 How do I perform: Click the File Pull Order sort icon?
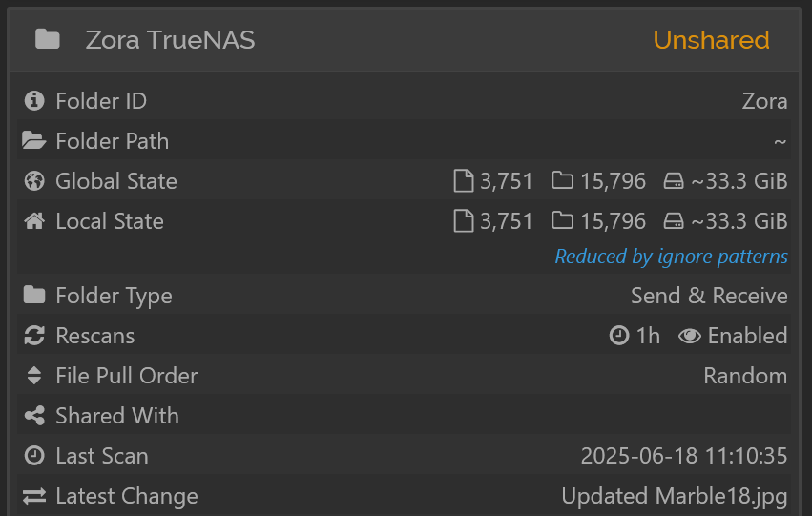click(x=34, y=375)
